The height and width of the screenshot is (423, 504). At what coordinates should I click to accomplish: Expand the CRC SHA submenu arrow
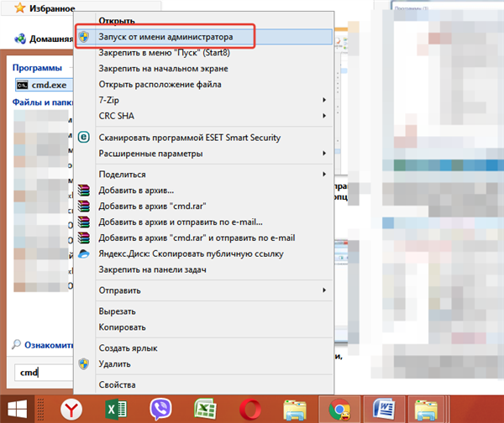click(x=324, y=116)
